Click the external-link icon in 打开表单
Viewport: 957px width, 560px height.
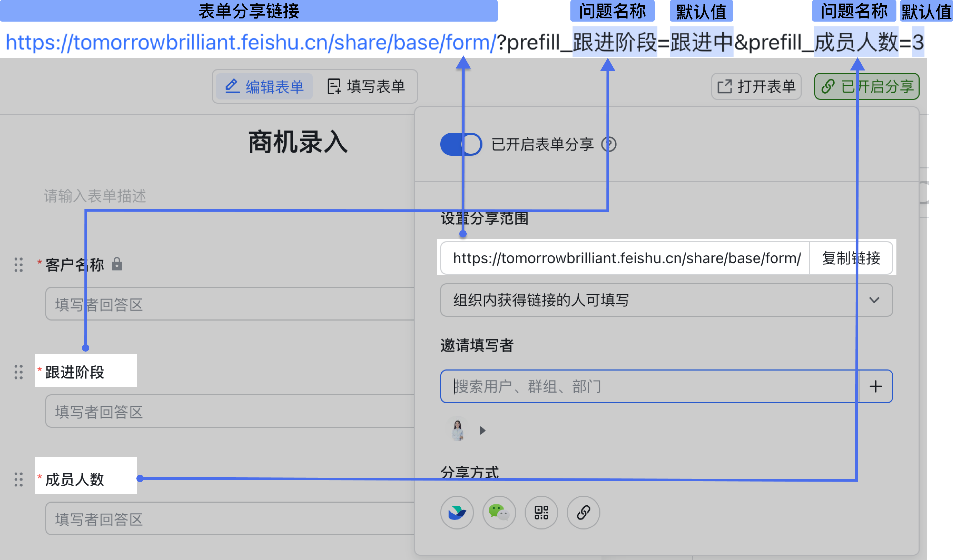[724, 86]
